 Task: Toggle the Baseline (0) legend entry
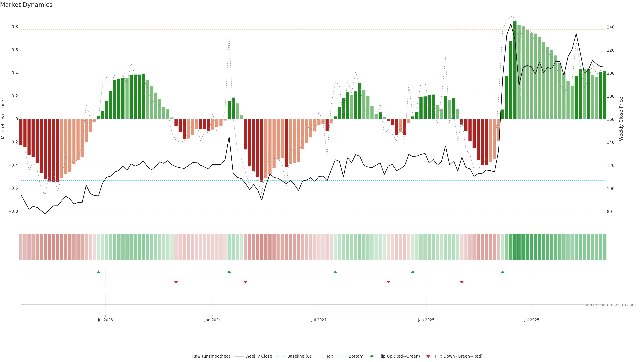click(299, 356)
